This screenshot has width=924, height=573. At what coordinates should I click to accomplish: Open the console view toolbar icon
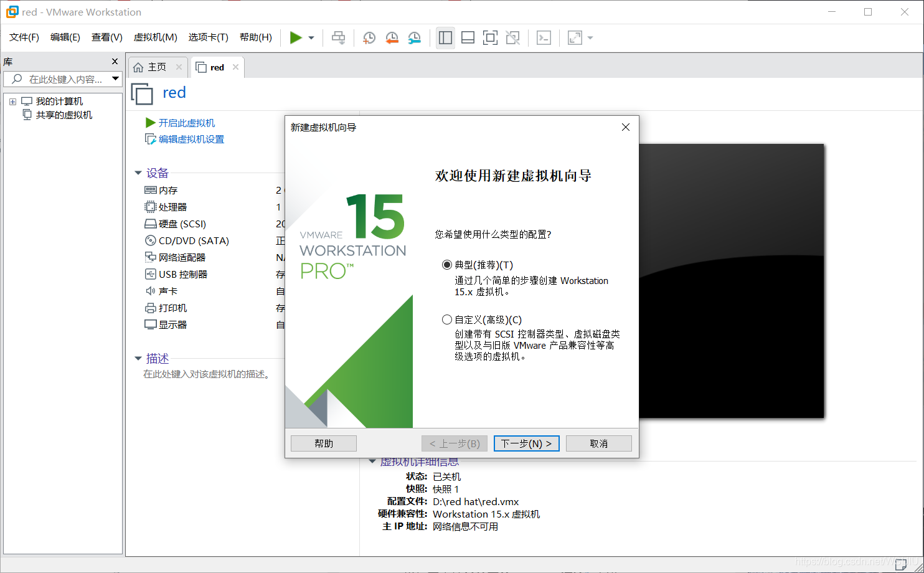click(x=544, y=38)
